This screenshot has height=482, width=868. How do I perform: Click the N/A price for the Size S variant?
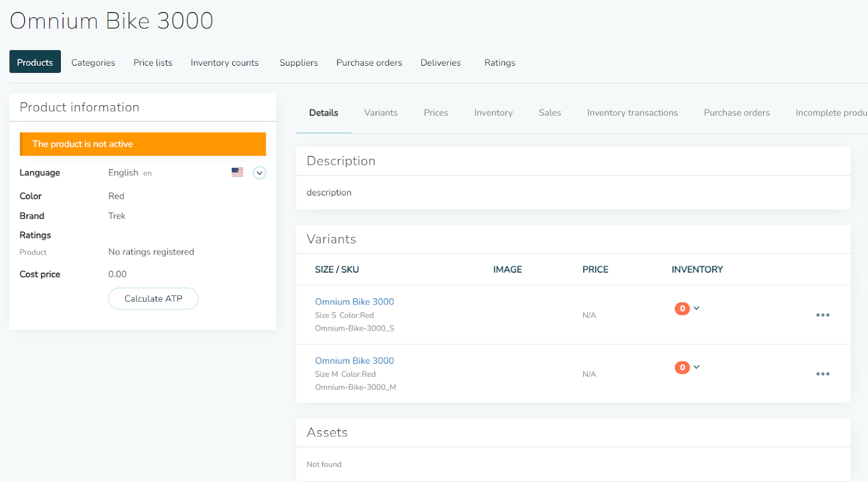[x=589, y=315]
